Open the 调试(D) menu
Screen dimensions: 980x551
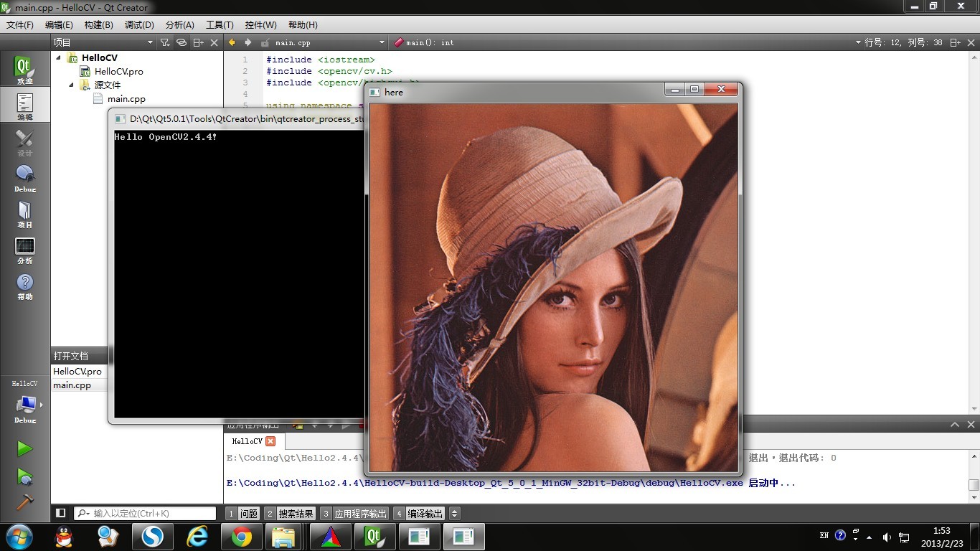click(139, 25)
